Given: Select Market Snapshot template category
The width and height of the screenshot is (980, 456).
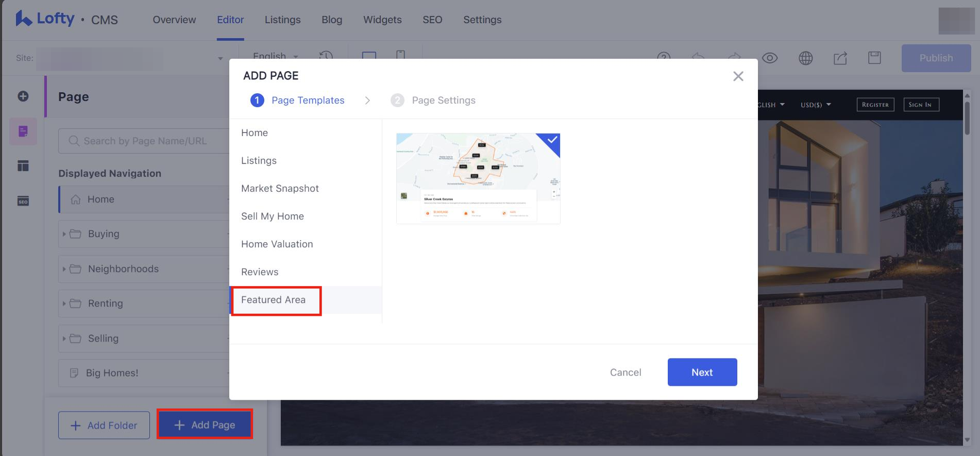Looking at the screenshot, I should point(280,189).
